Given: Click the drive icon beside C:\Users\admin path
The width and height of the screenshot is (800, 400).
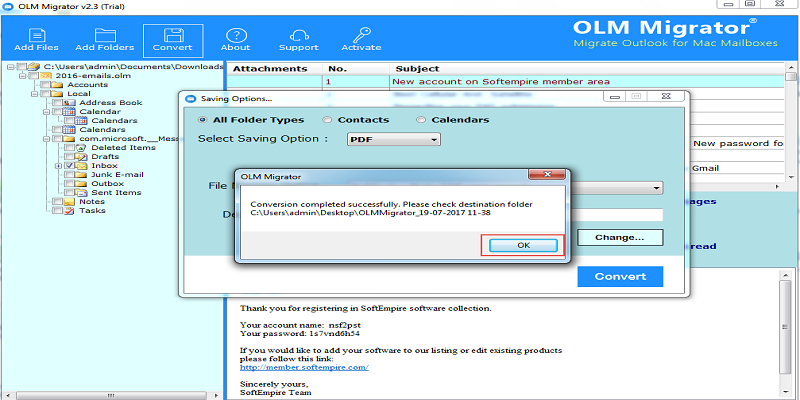Looking at the screenshot, I should [34, 66].
